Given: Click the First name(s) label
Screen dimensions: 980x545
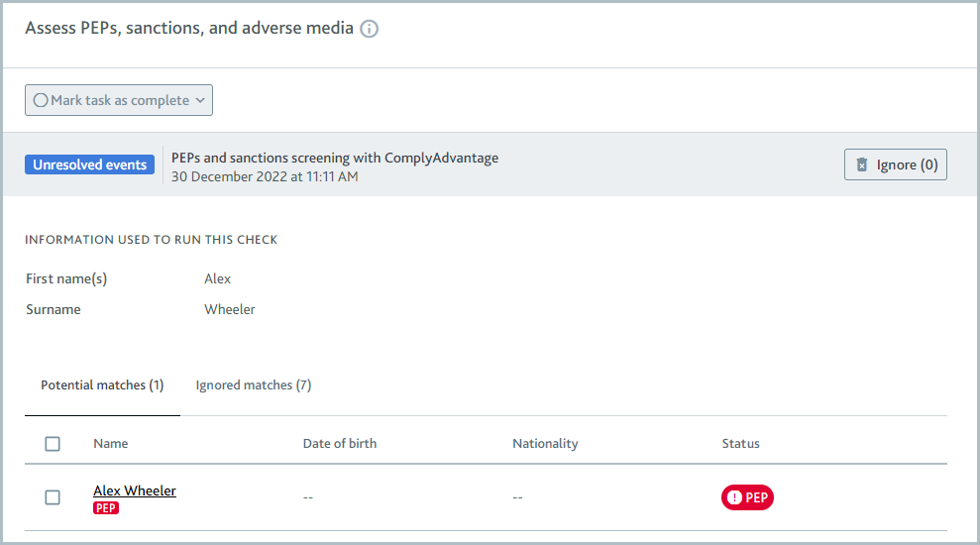Looking at the screenshot, I should [x=66, y=278].
